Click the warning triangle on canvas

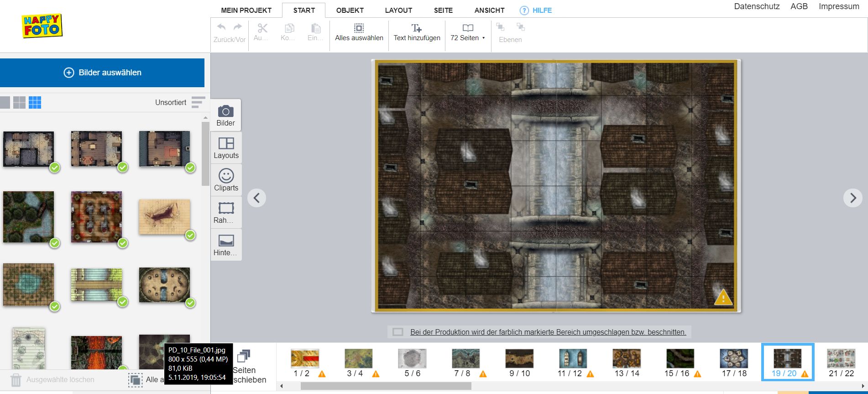coord(723,297)
